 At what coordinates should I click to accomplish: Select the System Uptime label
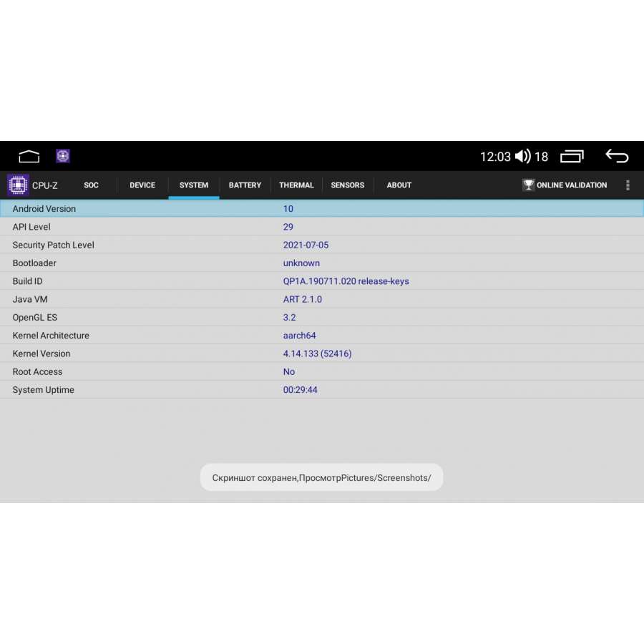point(44,390)
